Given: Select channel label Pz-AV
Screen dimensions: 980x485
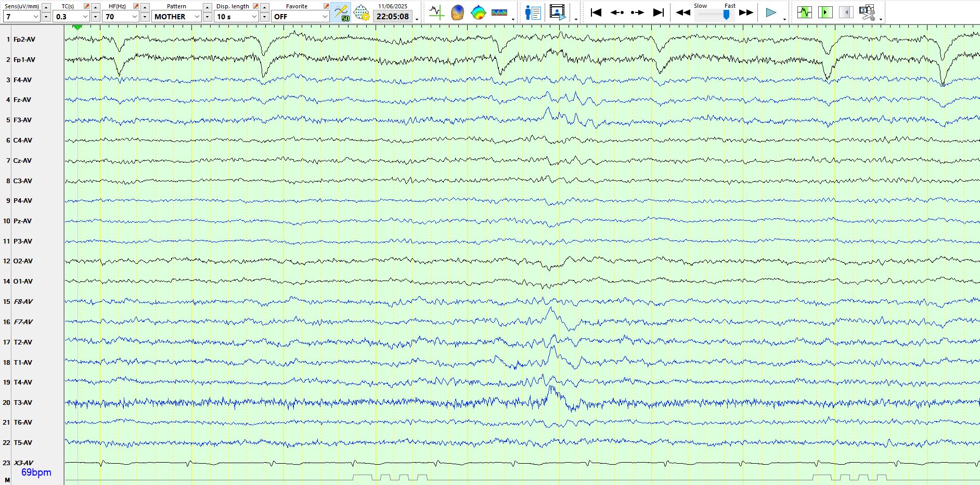Looking at the screenshot, I should coord(22,221).
